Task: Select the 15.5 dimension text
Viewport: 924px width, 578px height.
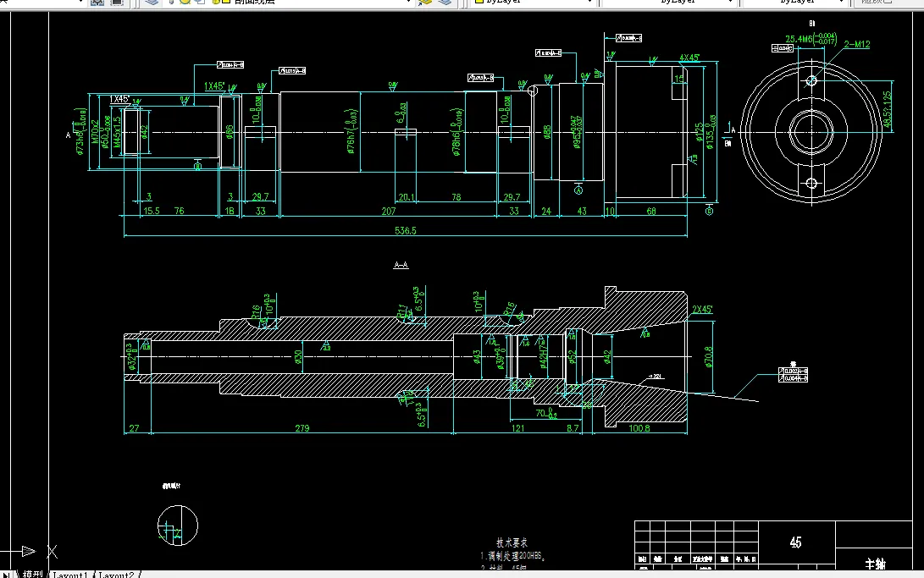Action: click(152, 211)
